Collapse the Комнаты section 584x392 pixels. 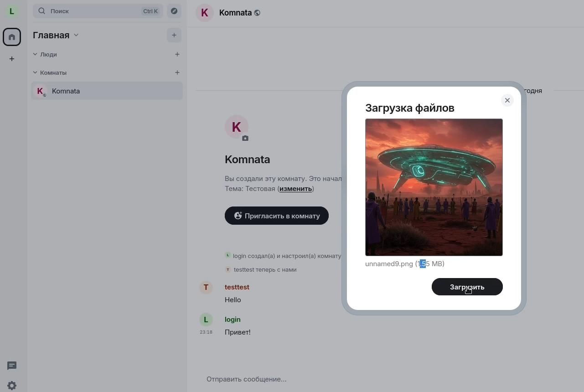(35, 72)
